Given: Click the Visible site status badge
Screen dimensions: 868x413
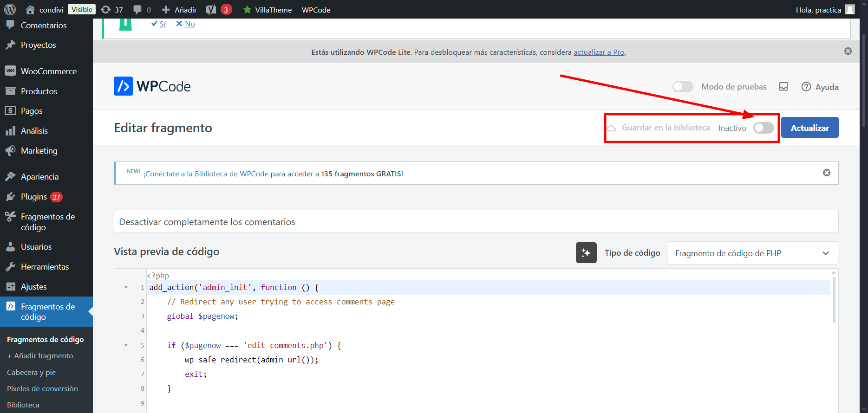Looking at the screenshot, I should pyautogui.click(x=82, y=9).
